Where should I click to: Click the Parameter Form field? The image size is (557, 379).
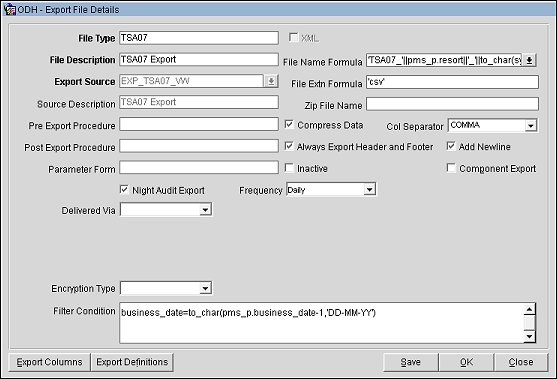[x=199, y=168]
